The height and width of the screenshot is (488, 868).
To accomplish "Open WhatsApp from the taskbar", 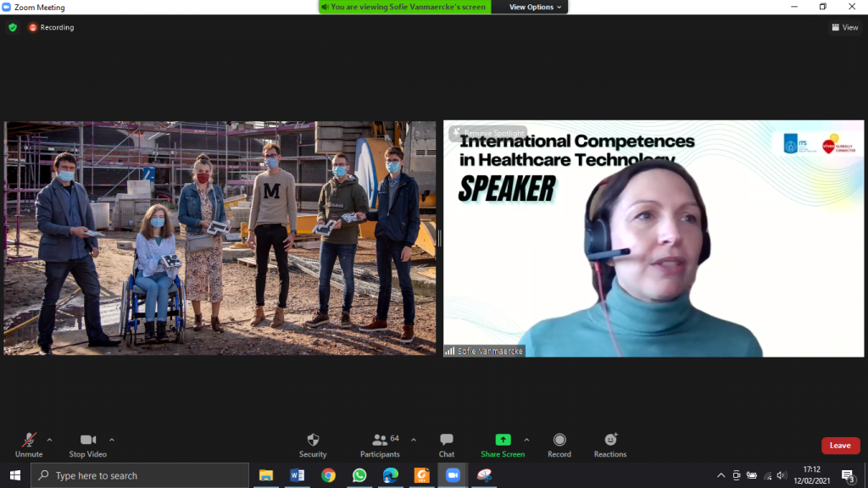I will (359, 475).
